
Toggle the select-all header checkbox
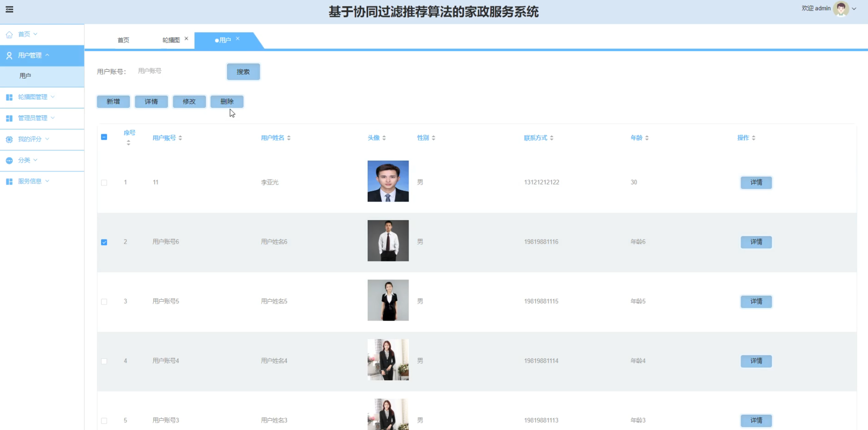coord(104,137)
